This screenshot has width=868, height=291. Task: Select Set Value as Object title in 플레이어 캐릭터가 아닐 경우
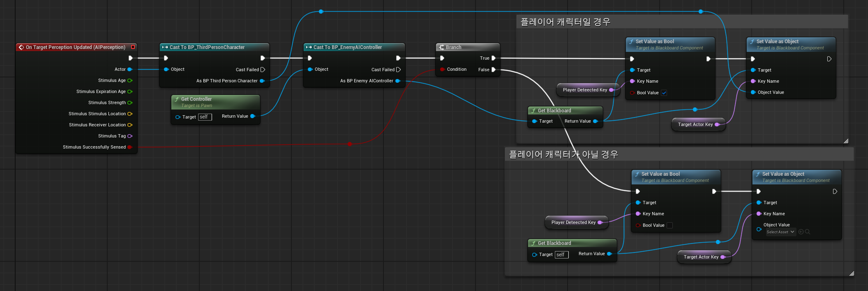click(x=783, y=174)
